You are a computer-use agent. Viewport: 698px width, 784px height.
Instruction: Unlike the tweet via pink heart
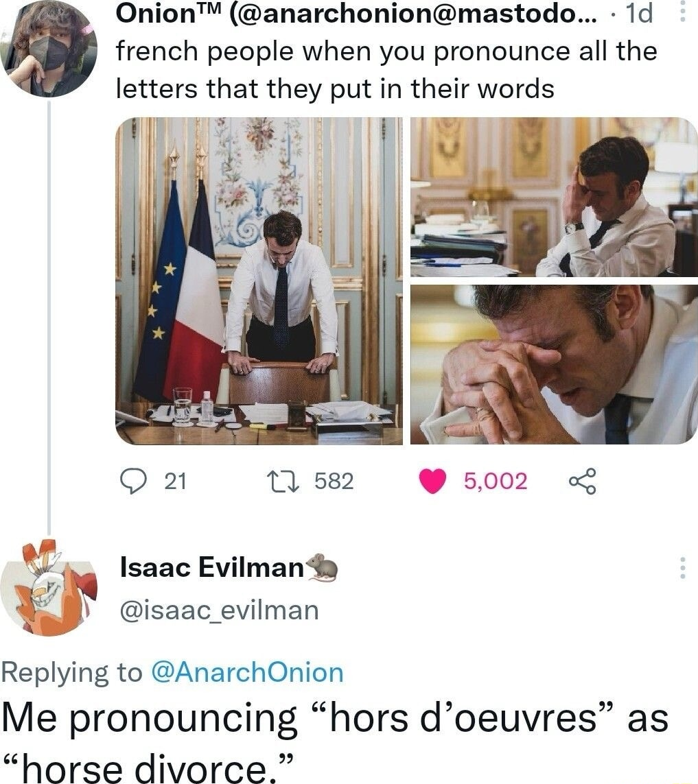click(x=432, y=481)
